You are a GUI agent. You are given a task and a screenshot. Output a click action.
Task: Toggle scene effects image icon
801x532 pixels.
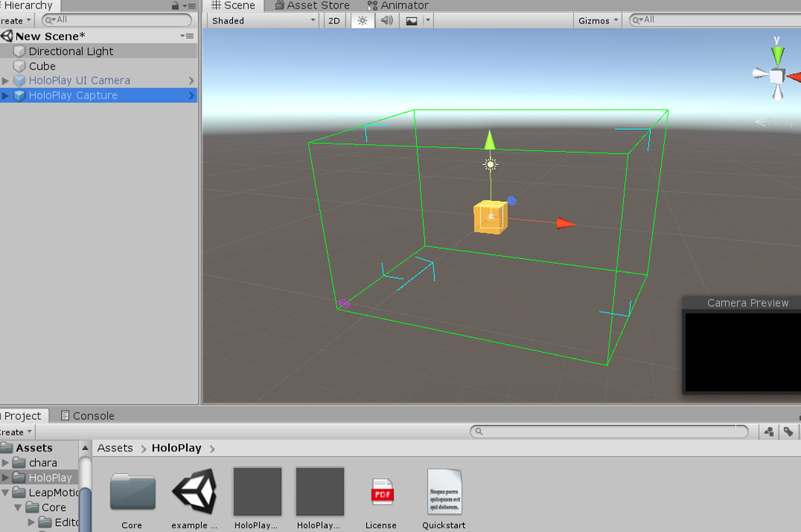click(x=411, y=21)
